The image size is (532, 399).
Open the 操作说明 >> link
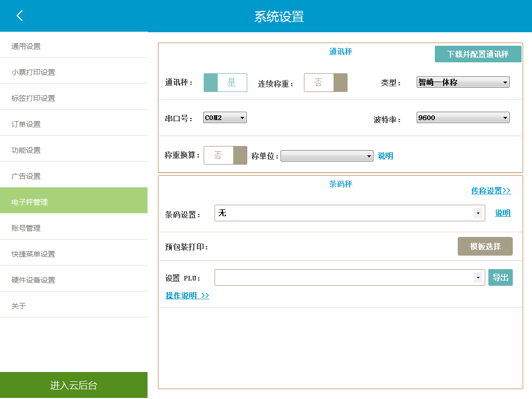(187, 296)
